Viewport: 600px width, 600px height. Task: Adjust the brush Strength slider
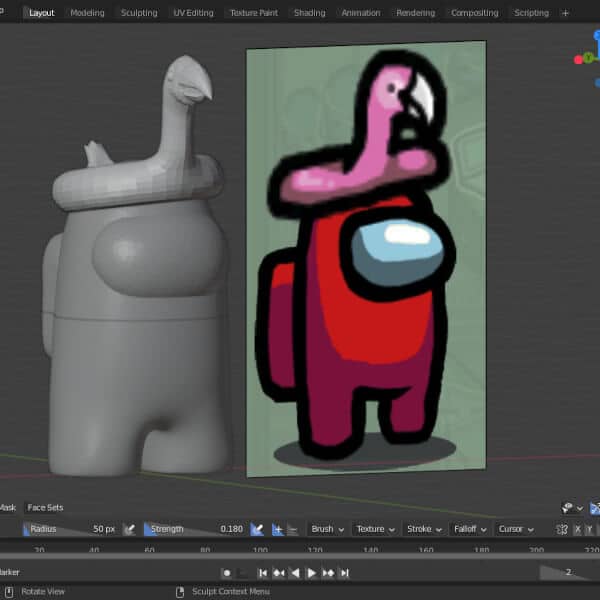pos(195,529)
